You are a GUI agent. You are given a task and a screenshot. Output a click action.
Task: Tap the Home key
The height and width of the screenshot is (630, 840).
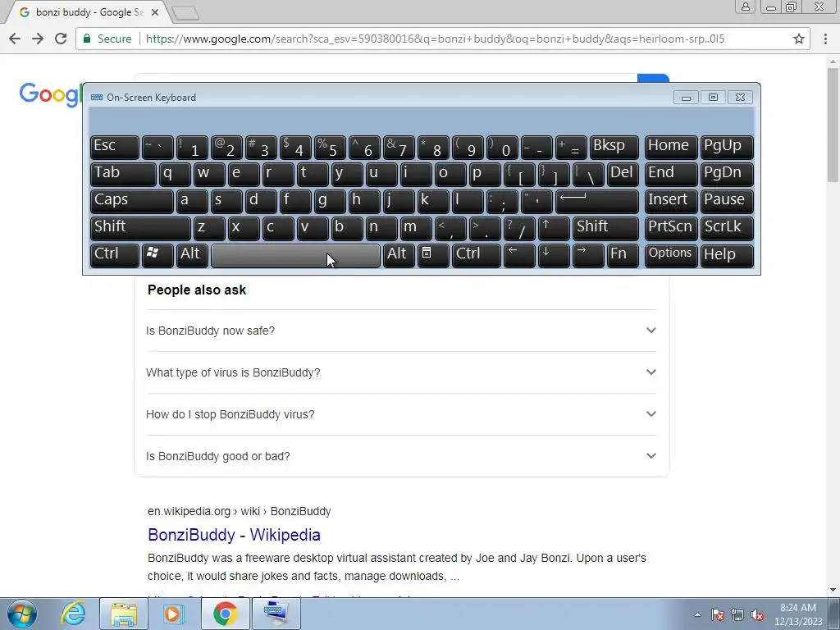click(x=671, y=148)
